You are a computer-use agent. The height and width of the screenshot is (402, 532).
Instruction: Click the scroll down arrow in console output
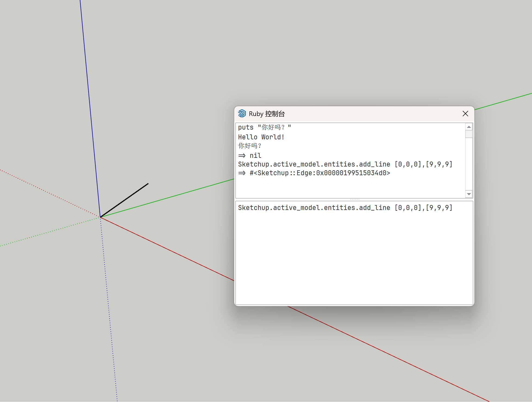pyautogui.click(x=469, y=194)
